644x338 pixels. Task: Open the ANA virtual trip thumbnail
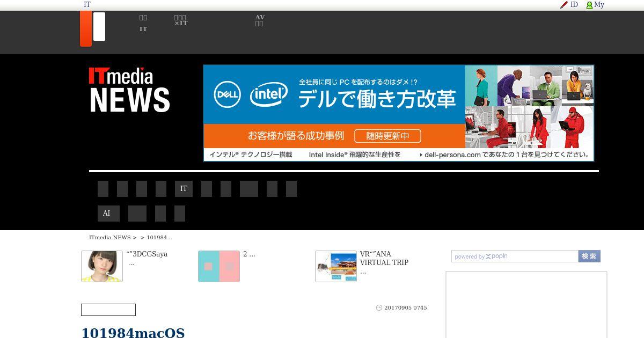click(x=336, y=266)
